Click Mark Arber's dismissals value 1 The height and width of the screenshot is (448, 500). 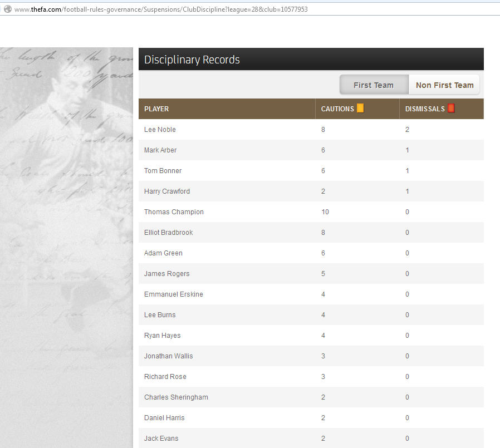pos(407,150)
